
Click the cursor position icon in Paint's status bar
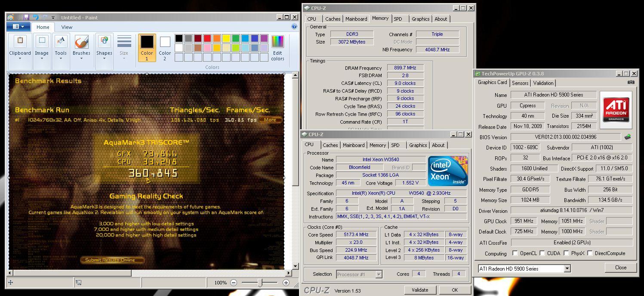[10, 283]
